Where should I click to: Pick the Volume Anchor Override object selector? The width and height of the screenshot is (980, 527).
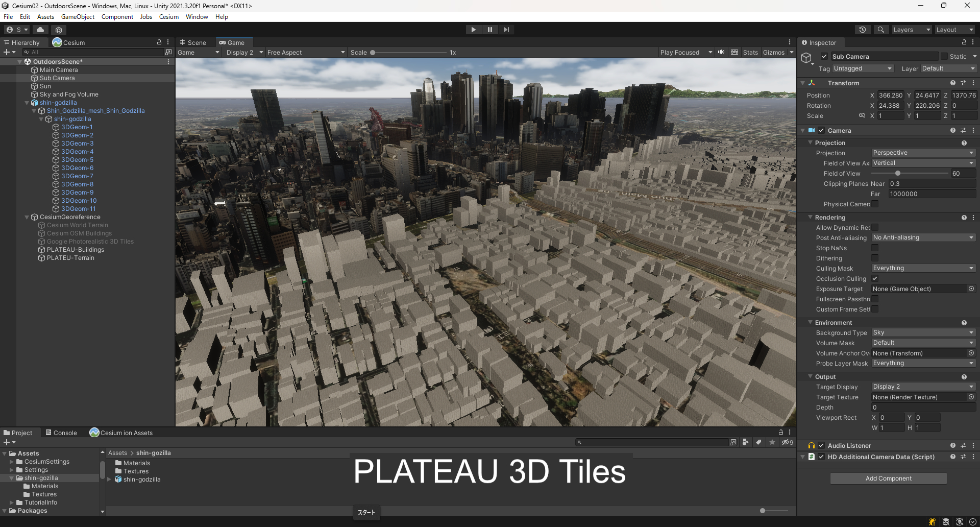tap(971, 353)
